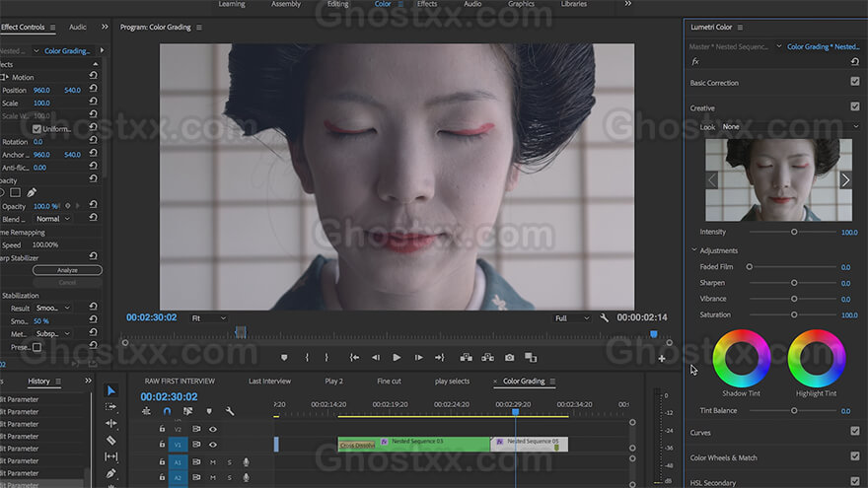Screen dimensions: 868x488
Task: Go to In point
Action: pyautogui.click(x=354, y=358)
